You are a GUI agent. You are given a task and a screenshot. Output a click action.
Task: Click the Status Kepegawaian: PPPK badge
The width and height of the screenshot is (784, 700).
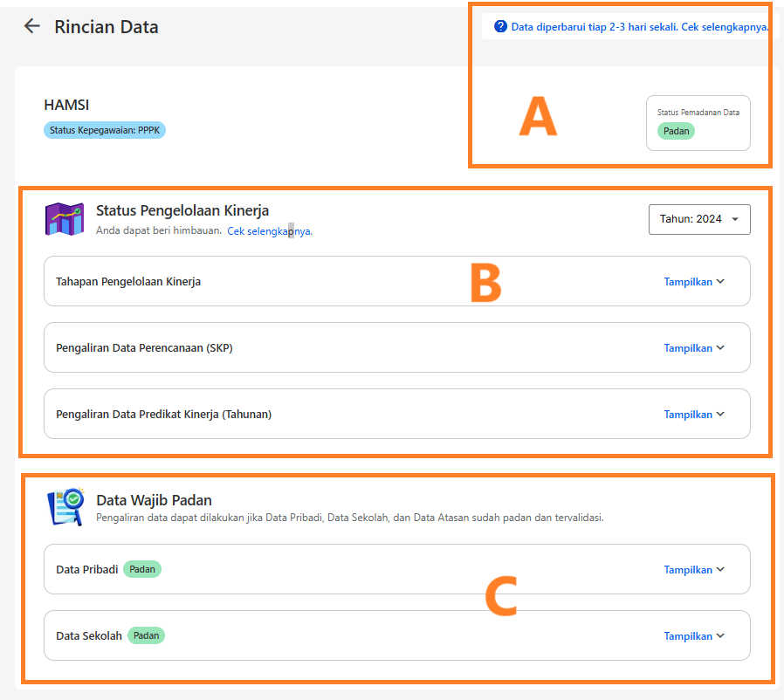click(105, 130)
